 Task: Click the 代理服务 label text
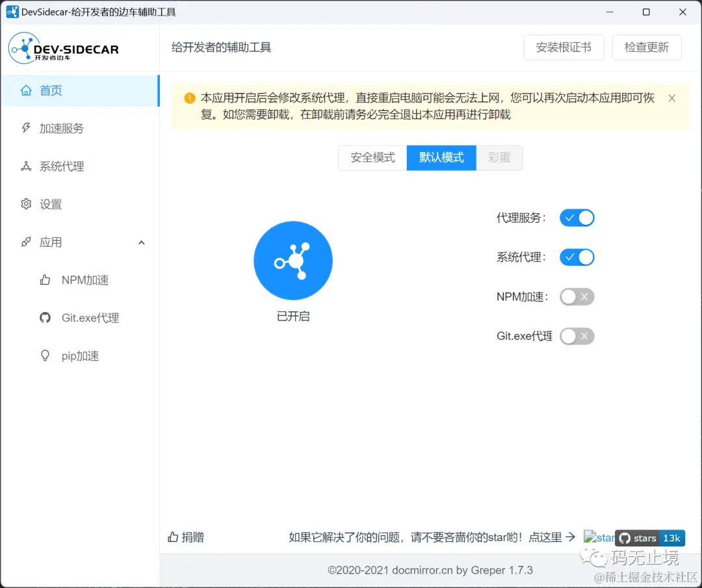(521, 218)
